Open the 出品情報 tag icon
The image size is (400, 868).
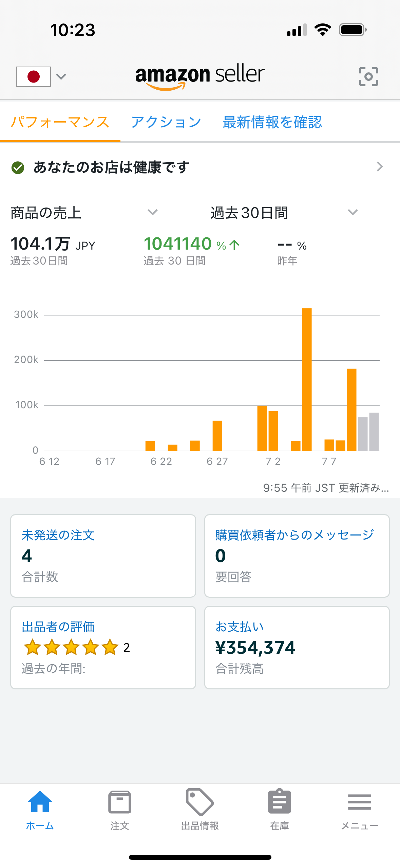199,801
